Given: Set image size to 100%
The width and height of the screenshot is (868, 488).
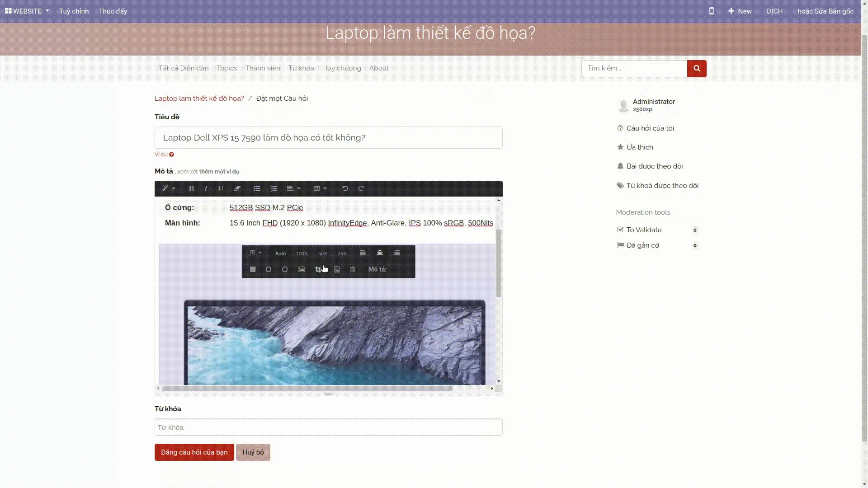Looking at the screenshot, I should tap(302, 253).
